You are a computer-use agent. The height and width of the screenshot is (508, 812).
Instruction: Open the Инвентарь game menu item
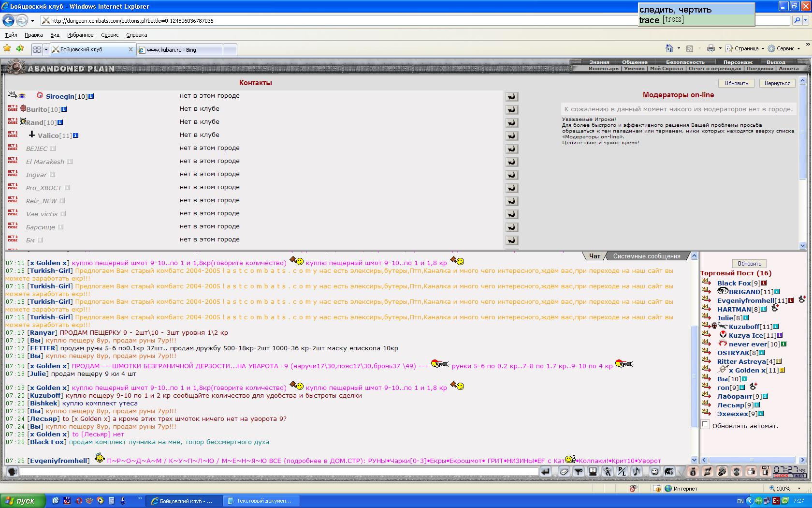pos(603,68)
